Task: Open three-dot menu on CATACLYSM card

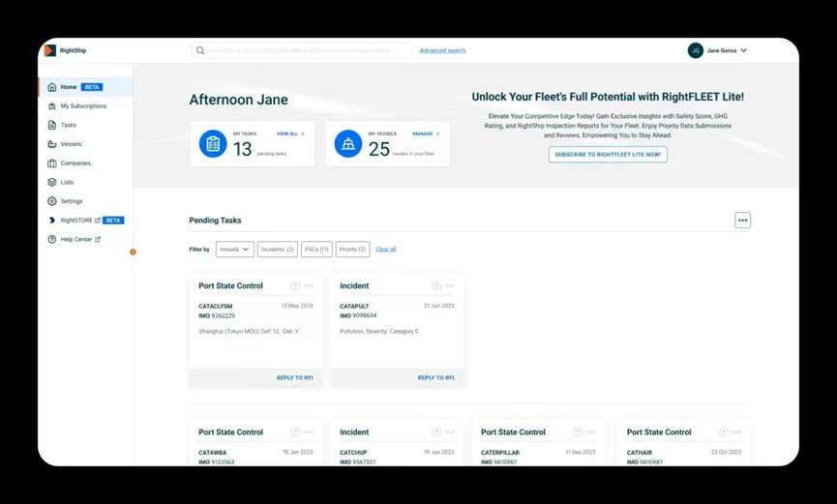Action: [x=309, y=285]
